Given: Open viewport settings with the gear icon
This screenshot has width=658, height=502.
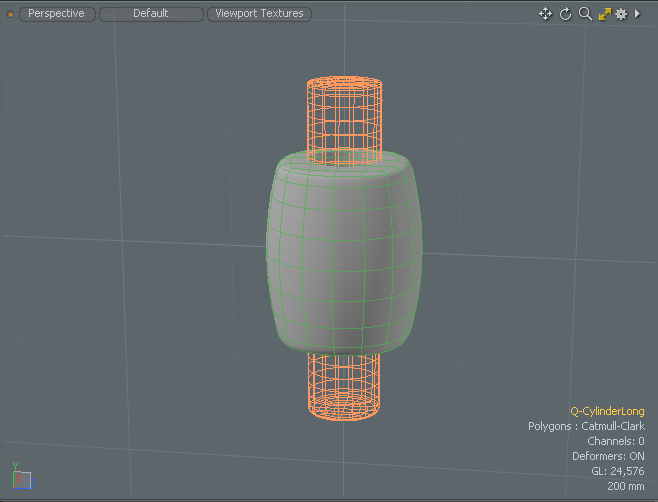Looking at the screenshot, I should (621, 14).
